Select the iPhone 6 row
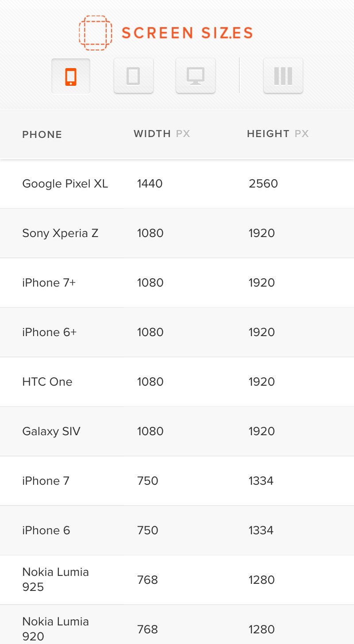Image resolution: width=354 pixels, height=644 pixels. coord(46,530)
